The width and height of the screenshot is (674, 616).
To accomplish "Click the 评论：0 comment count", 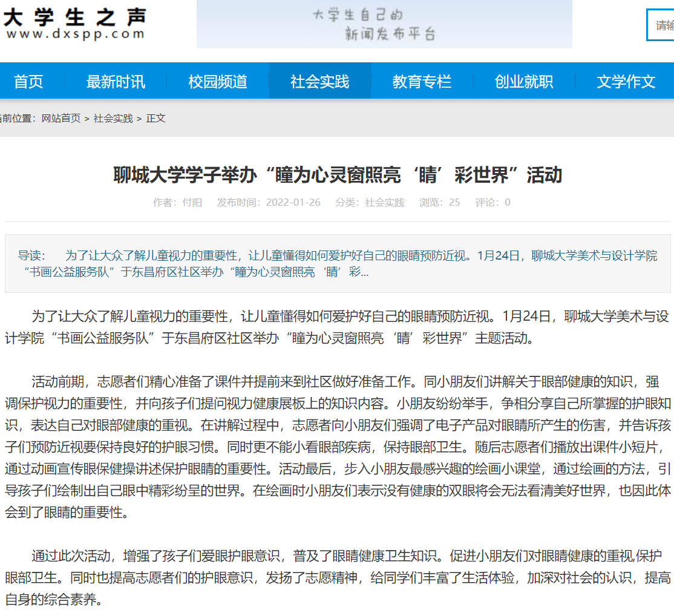I will [492, 203].
